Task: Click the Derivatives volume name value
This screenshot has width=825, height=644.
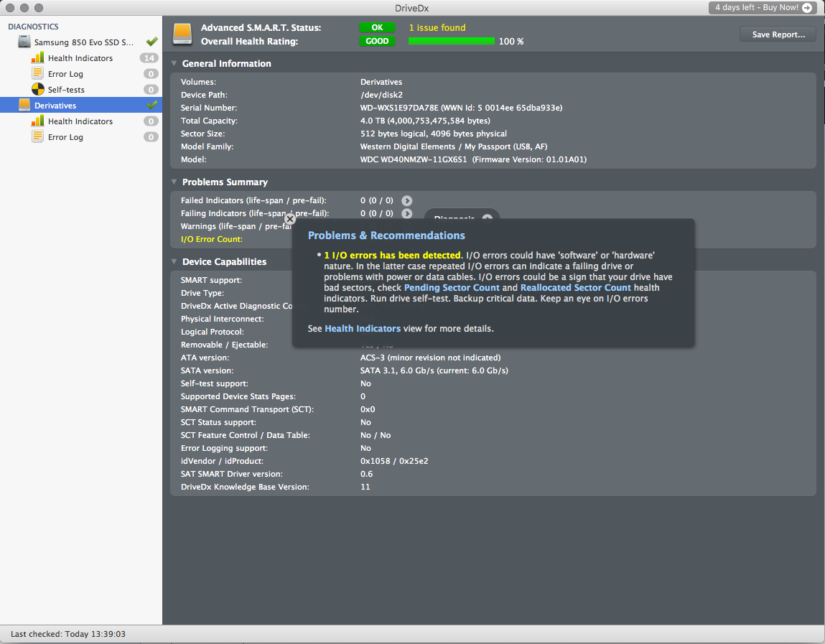Action: pos(381,82)
